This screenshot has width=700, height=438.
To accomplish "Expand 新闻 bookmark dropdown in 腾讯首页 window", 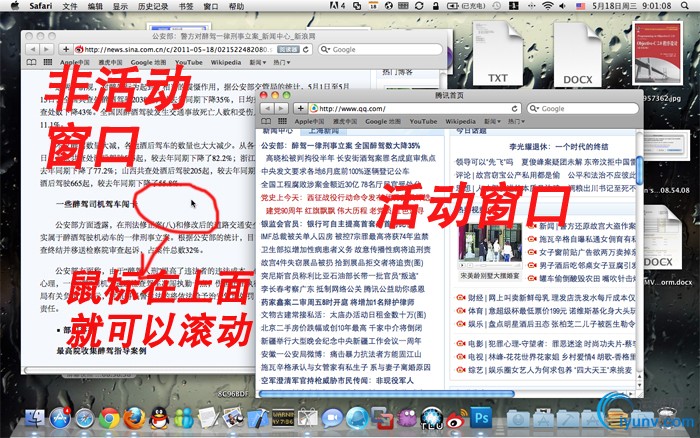I will pos(492,121).
